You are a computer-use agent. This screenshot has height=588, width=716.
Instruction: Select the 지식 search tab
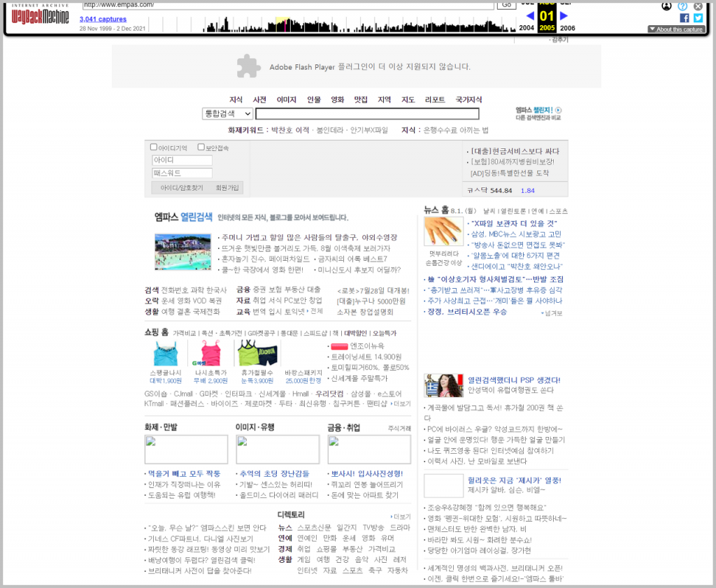pyautogui.click(x=236, y=99)
